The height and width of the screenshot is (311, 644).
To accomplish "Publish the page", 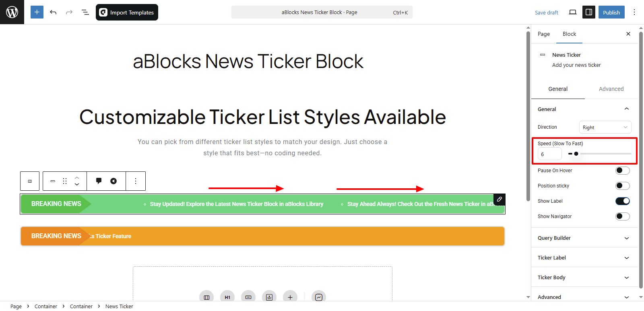I will click(611, 12).
